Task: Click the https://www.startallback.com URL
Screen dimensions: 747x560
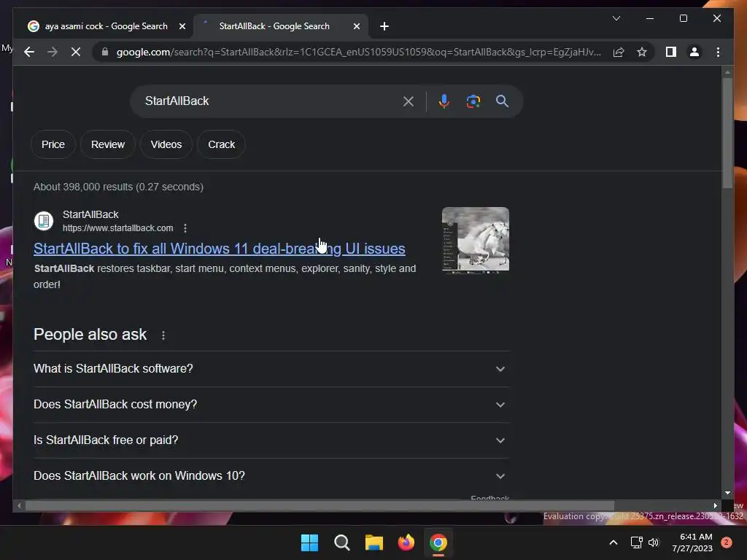Action: click(117, 228)
